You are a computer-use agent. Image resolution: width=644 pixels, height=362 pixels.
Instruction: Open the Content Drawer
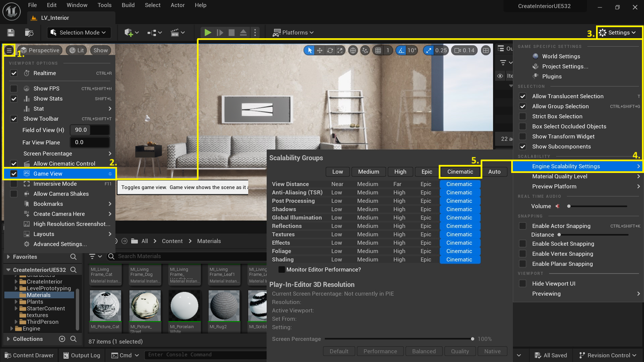click(x=29, y=355)
